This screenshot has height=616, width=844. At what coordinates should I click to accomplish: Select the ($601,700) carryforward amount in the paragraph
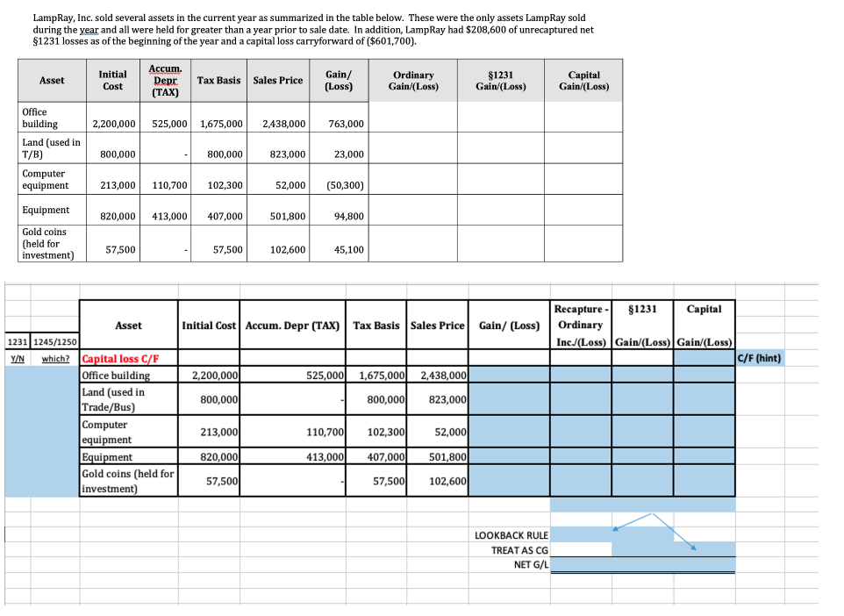pos(390,41)
